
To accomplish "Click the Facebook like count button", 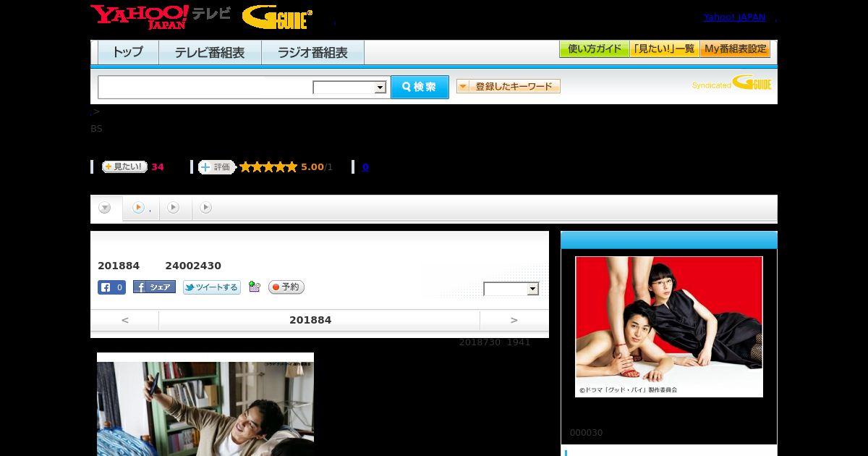I will point(111,287).
